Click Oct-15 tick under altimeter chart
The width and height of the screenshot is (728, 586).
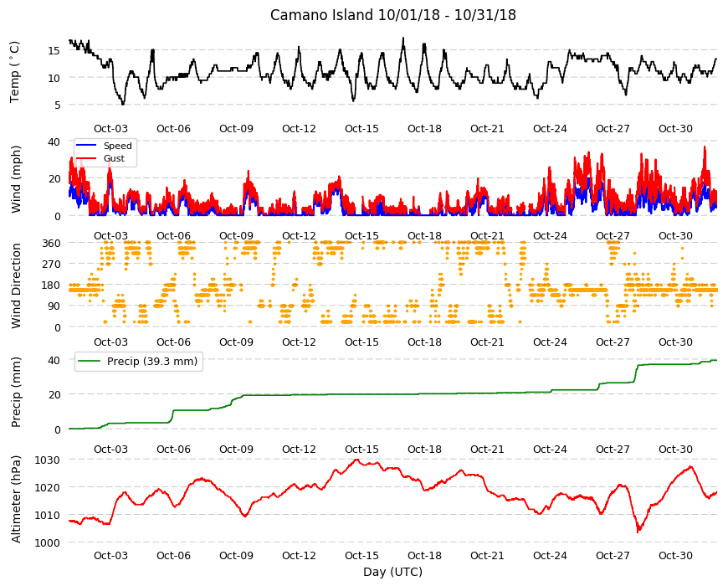point(361,555)
